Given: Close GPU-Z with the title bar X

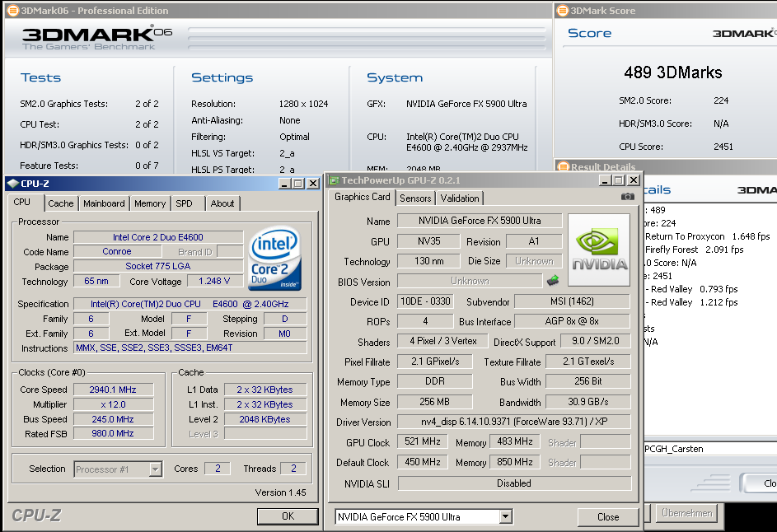Looking at the screenshot, I should pos(634,180).
